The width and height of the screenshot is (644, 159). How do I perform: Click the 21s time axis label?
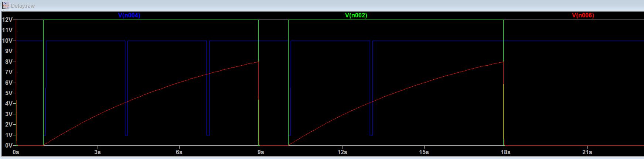coord(587,152)
